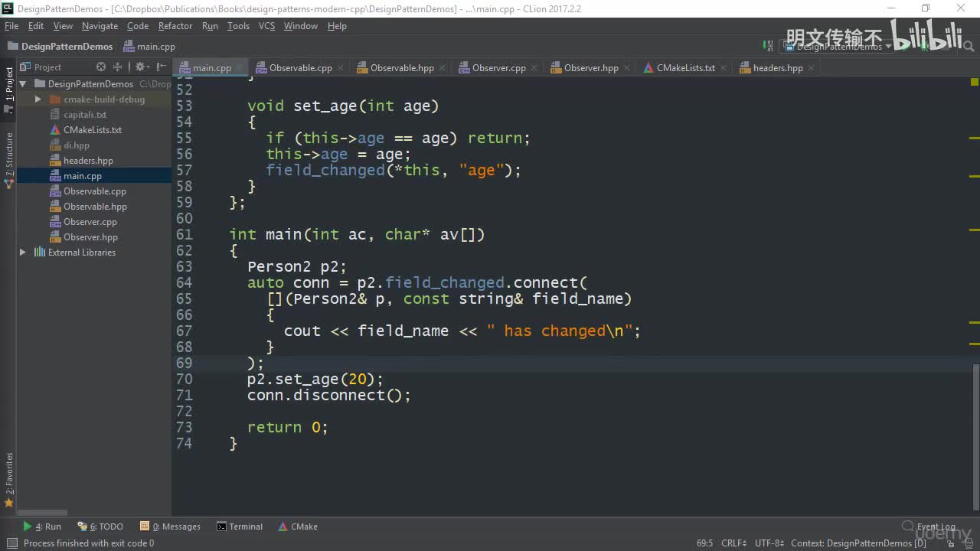This screenshot has width=980, height=551.
Task: Open the Project view type dropdown
Action: click(x=47, y=67)
